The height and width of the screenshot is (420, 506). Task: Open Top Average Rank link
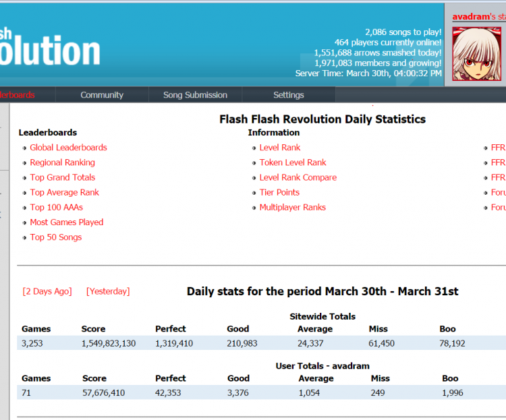[64, 192]
